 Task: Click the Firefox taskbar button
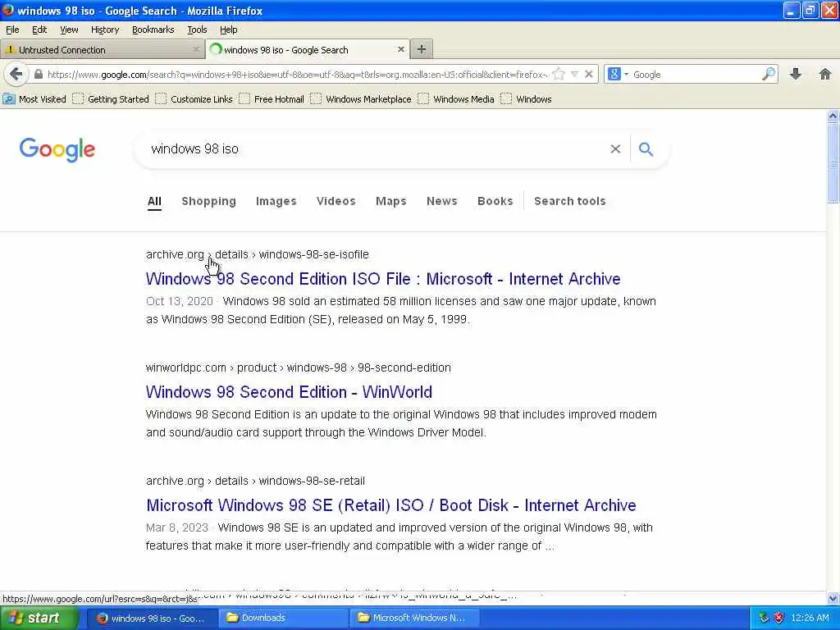pos(153,618)
